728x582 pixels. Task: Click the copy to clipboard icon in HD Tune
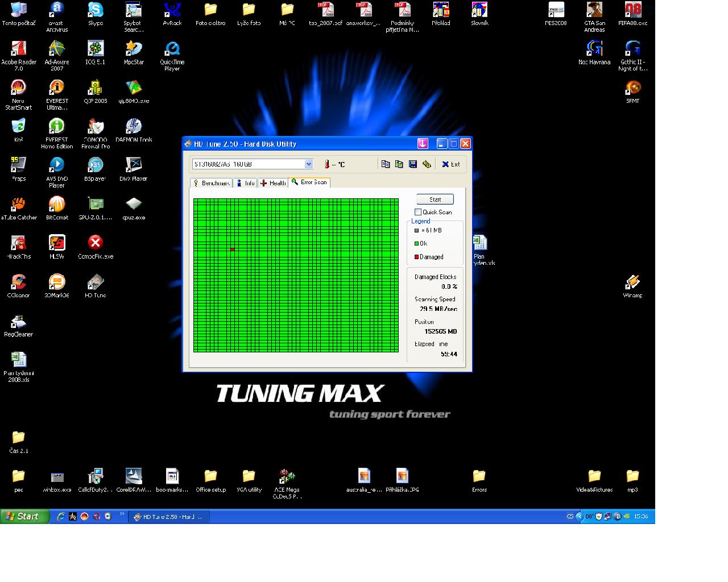pos(386,164)
